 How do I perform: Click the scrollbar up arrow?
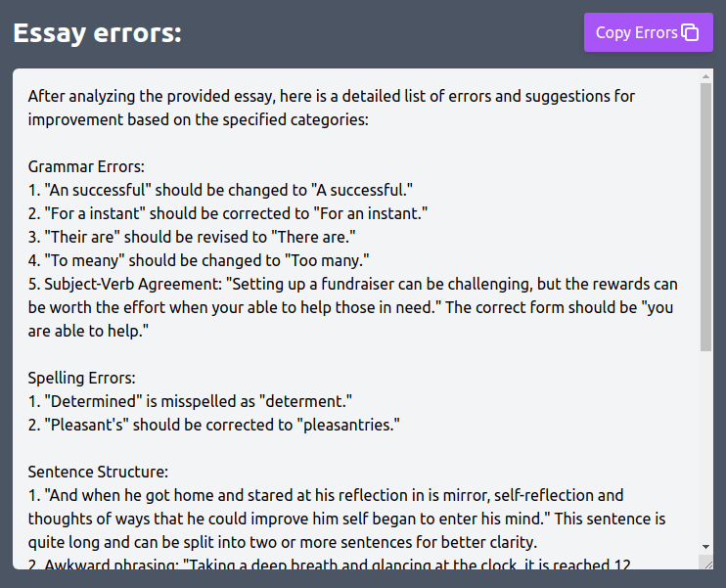pos(706,76)
